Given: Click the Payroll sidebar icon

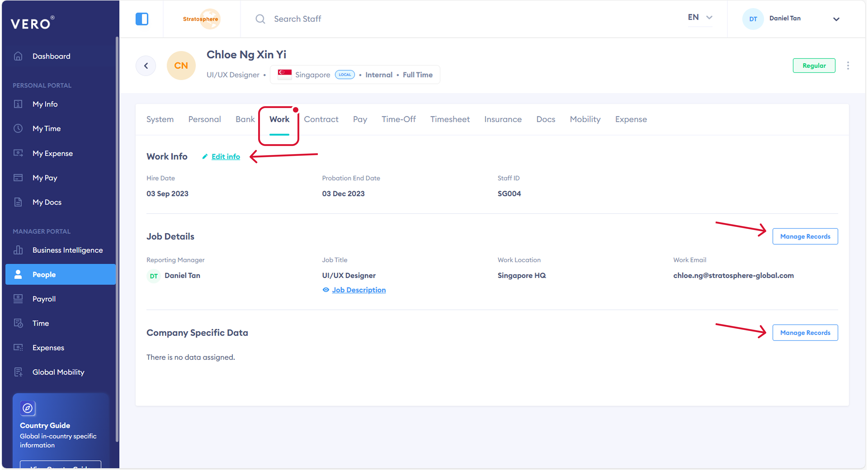Looking at the screenshot, I should [x=18, y=299].
